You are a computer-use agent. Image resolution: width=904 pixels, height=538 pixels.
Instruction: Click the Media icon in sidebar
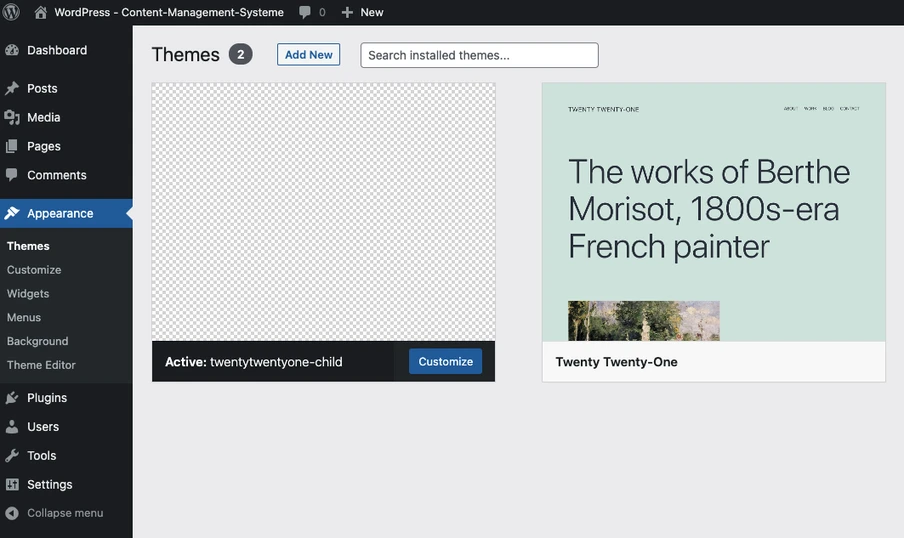12,117
